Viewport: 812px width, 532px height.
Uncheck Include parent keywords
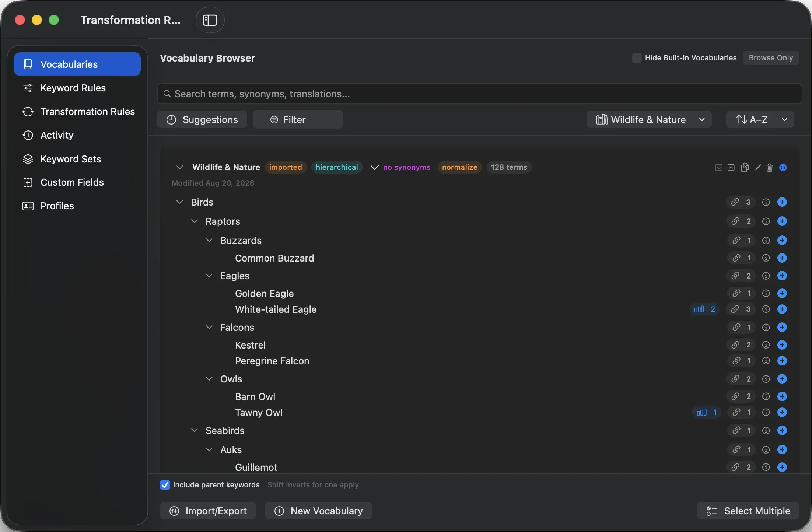165,485
